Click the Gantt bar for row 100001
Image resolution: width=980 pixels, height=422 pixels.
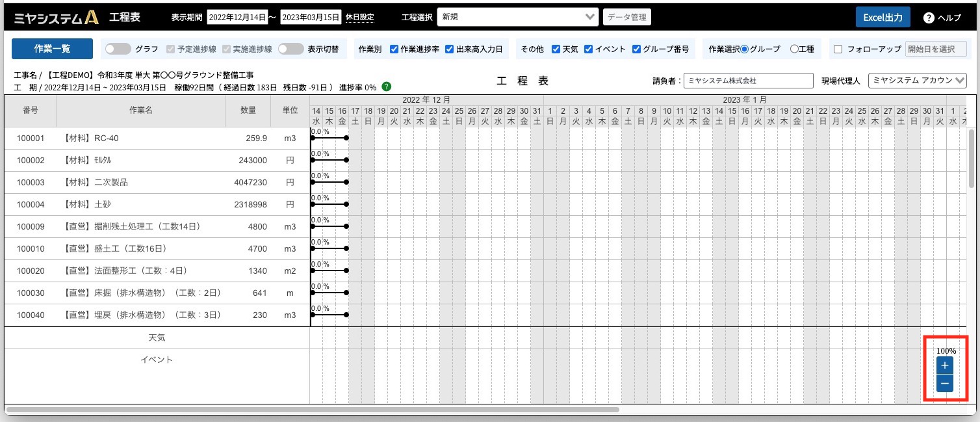click(329, 138)
